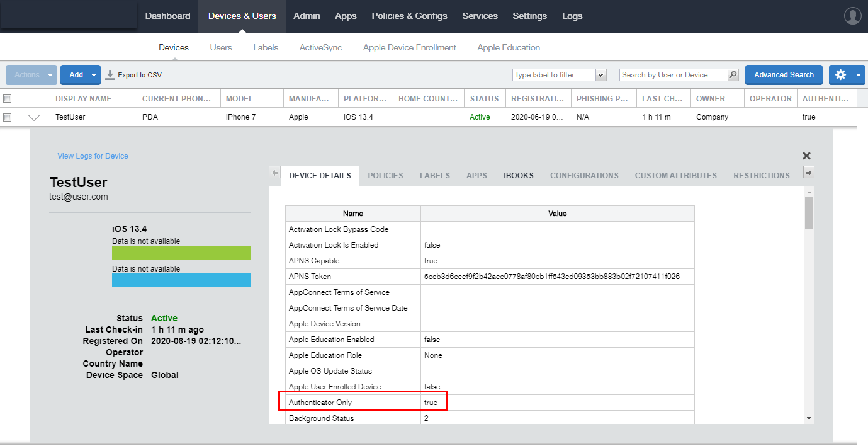Open the Add button dropdown arrow
Viewport: 868px width, 446px height.
pyautogui.click(x=94, y=75)
